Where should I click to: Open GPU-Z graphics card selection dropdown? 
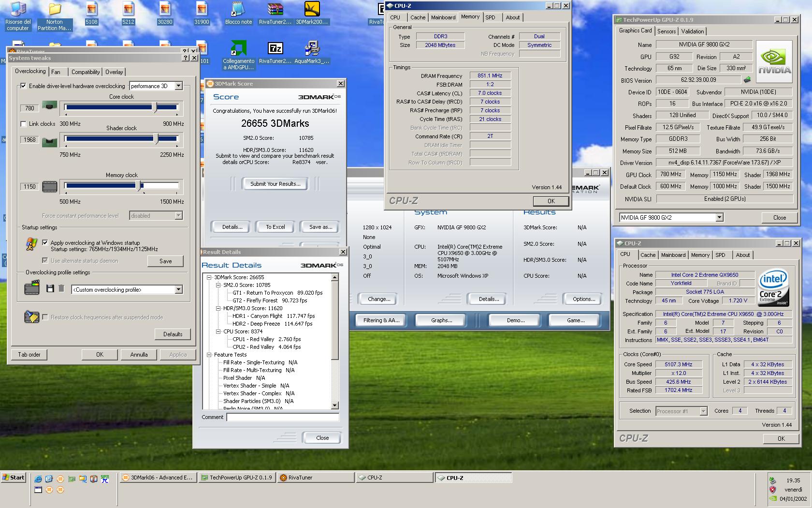click(719, 218)
